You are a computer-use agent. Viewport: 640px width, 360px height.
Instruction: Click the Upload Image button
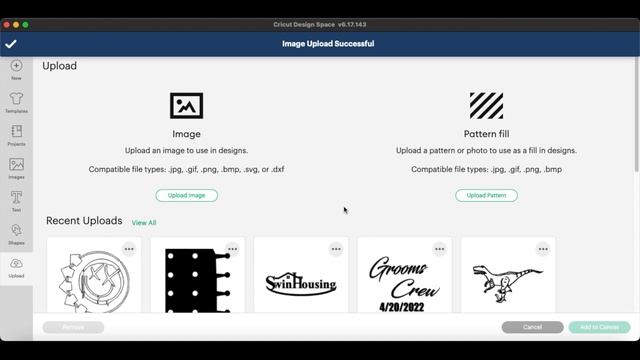pos(187,196)
